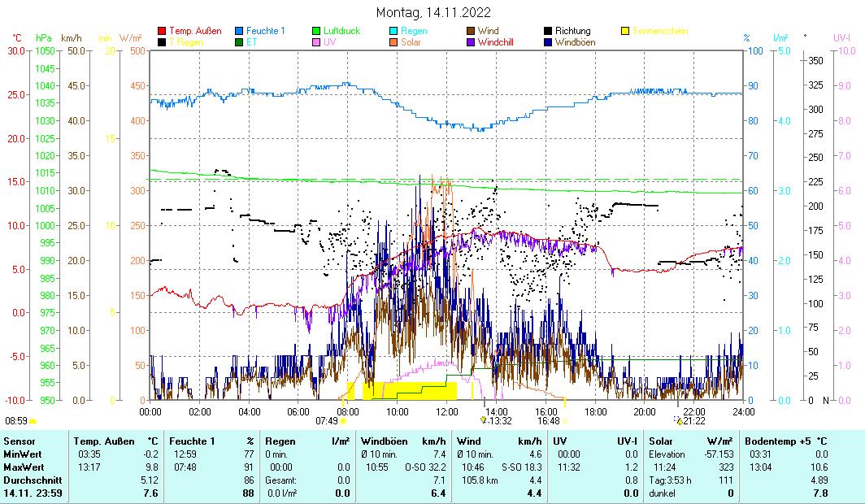Click the brown Wind legend square

[472, 31]
